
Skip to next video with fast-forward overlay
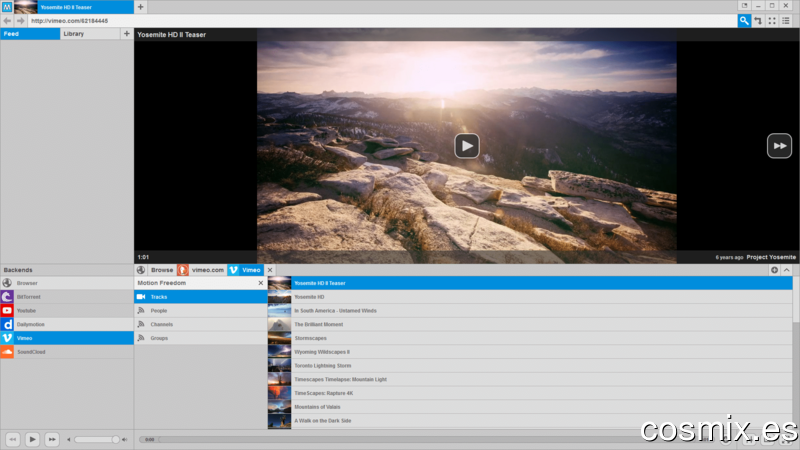point(779,146)
